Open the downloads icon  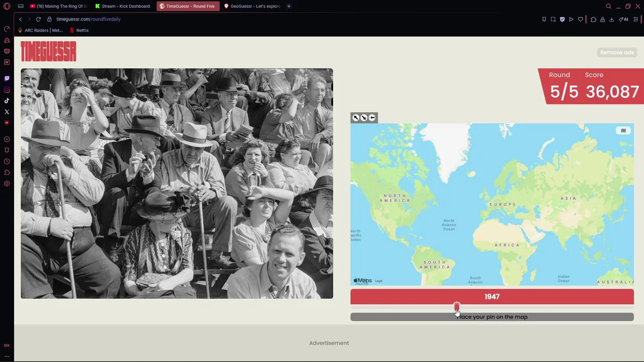pos(611,19)
